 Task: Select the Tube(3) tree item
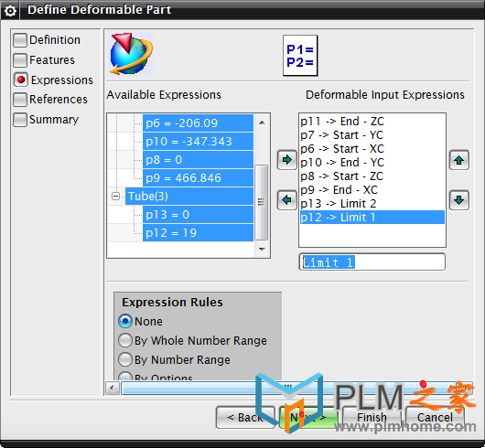pos(189,197)
